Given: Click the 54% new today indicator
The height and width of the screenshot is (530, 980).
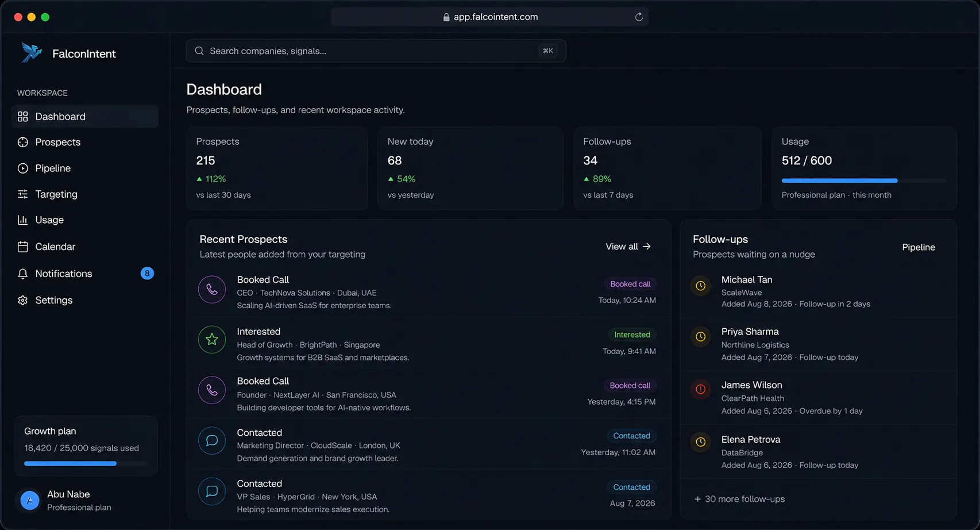Looking at the screenshot, I should (402, 179).
